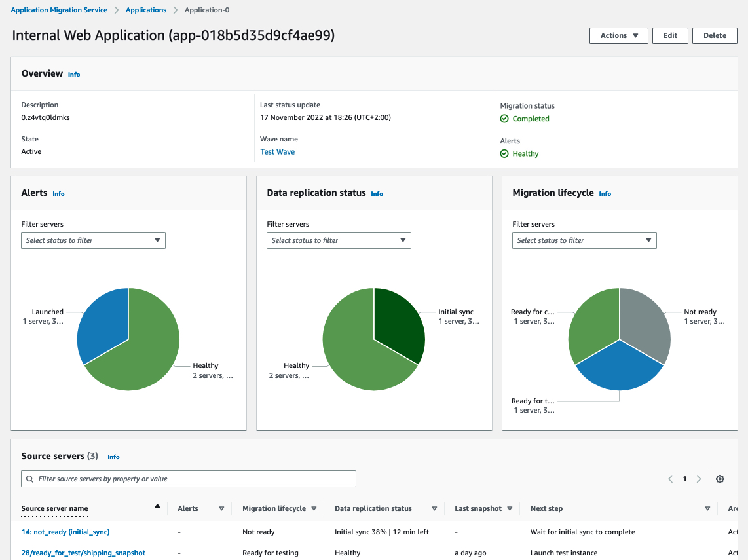Sort the Source server name column arrow
The height and width of the screenshot is (560, 748).
tap(157, 505)
